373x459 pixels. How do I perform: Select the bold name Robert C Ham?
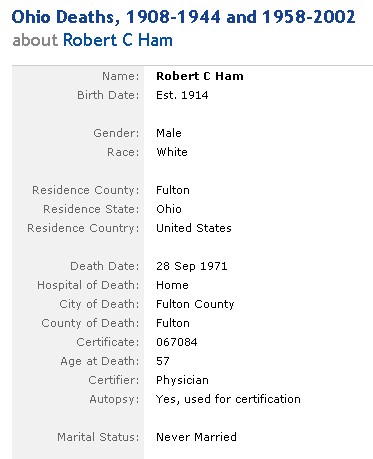[200, 76]
